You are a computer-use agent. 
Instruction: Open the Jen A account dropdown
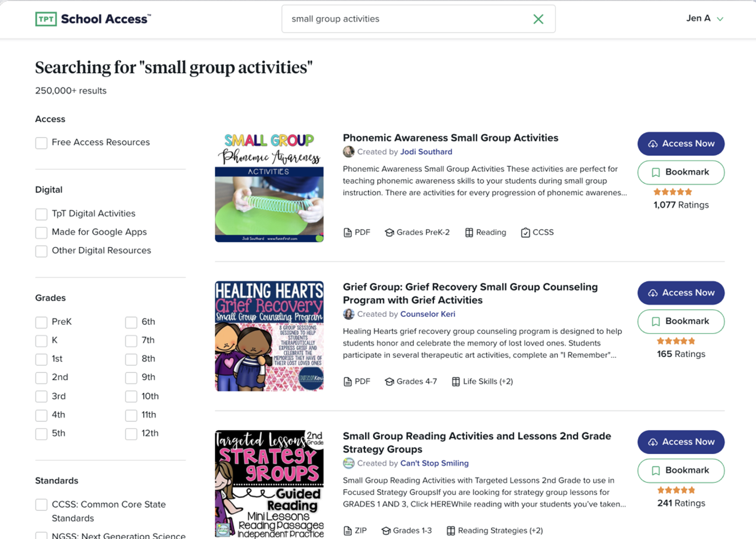tap(705, 19)
